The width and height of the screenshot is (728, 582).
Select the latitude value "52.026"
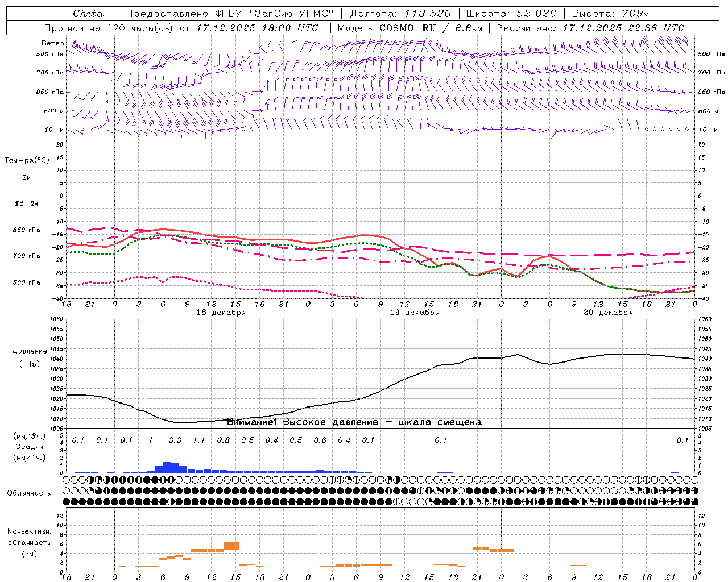pos(535,14)
